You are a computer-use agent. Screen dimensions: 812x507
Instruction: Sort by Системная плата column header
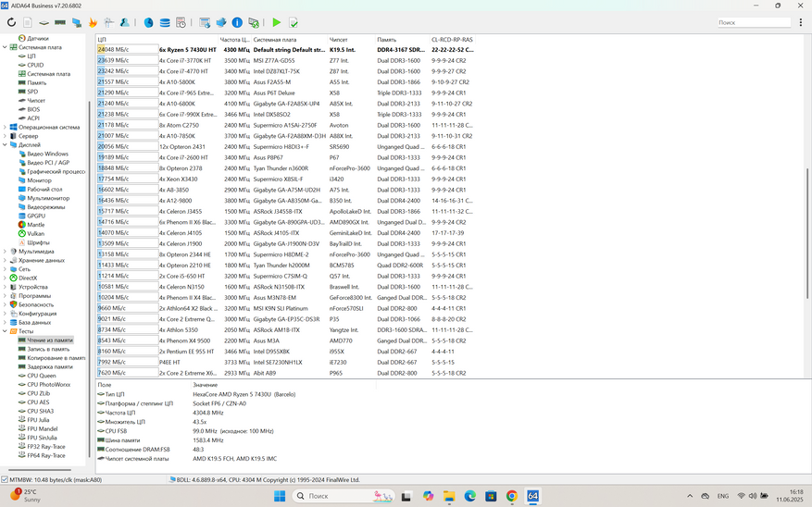click(289, 39)
